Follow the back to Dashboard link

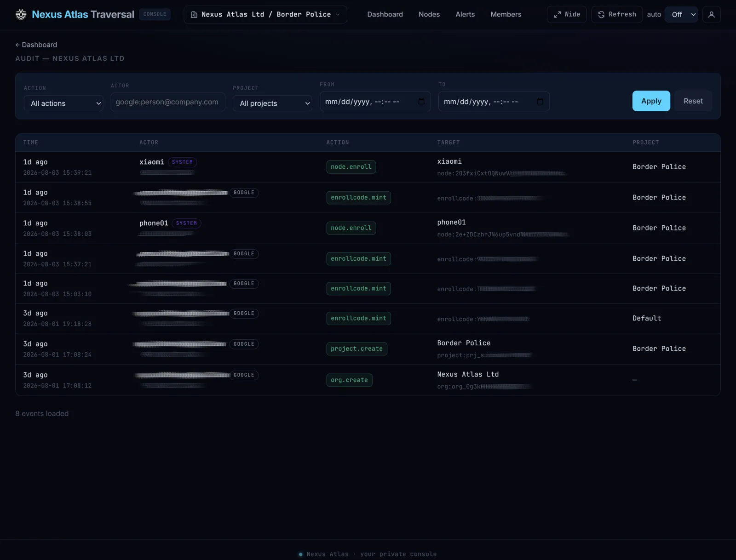point(36,45)
